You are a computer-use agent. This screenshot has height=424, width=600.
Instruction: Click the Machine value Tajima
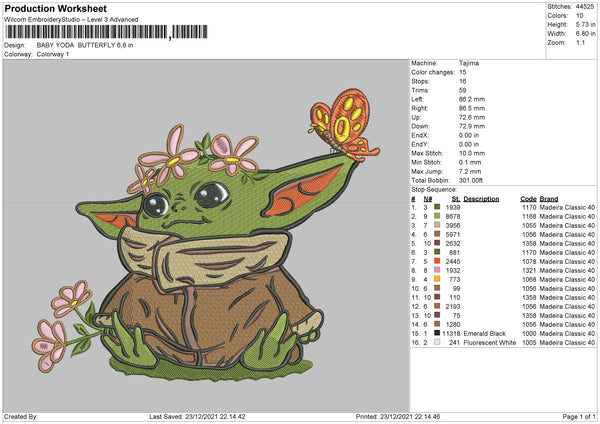point(469,63)
